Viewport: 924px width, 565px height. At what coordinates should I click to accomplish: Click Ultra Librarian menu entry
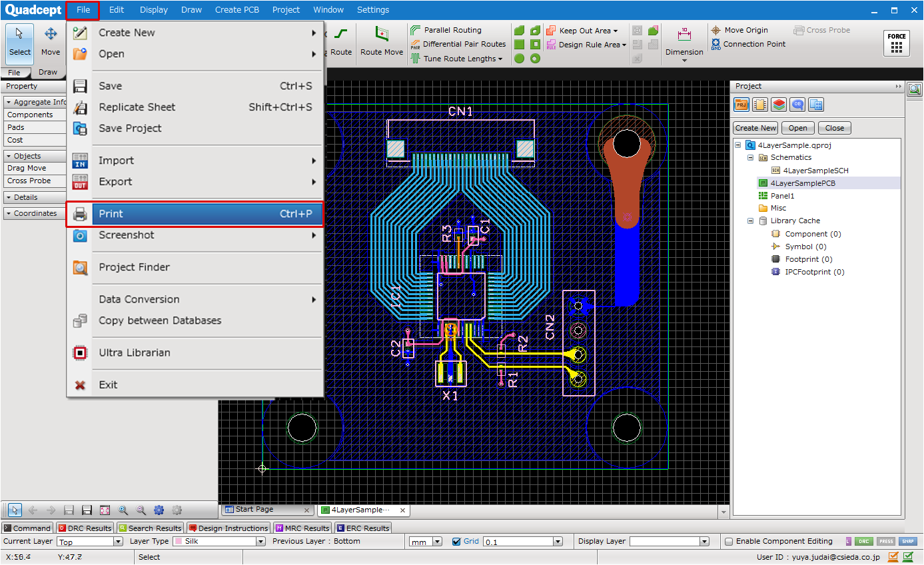(x=195, y=352)
